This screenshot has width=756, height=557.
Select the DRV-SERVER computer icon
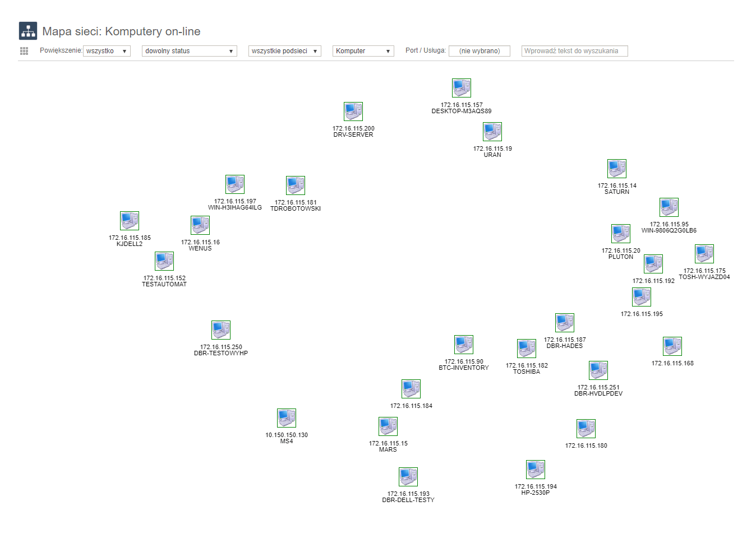click(353, 112)
